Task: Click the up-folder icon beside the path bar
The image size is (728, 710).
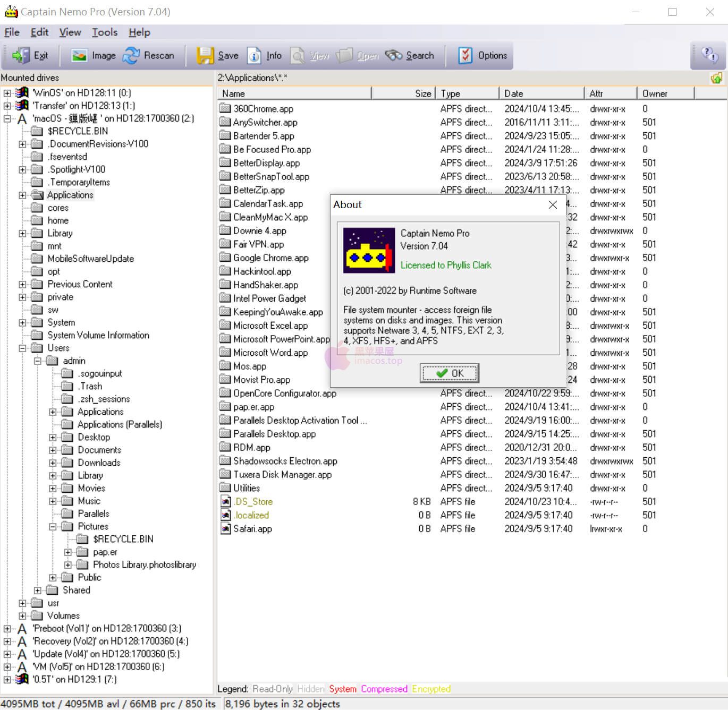Action: (716, 78)
